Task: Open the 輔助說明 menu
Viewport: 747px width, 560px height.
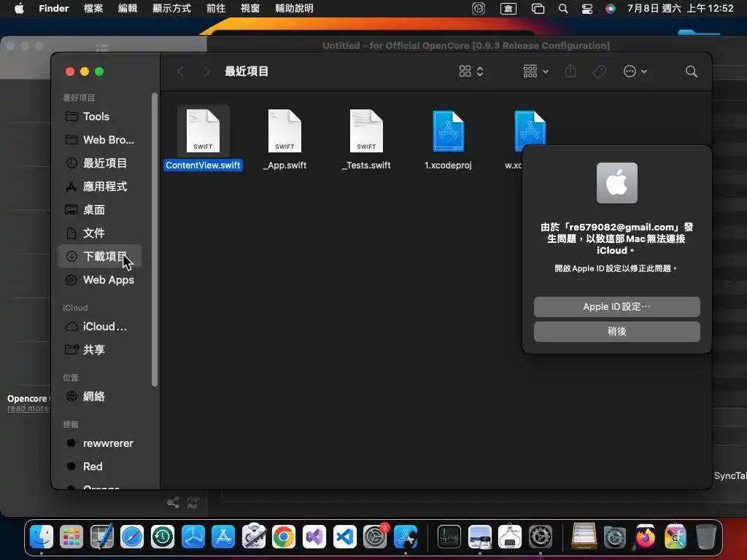Action: (x=294, y=8)
